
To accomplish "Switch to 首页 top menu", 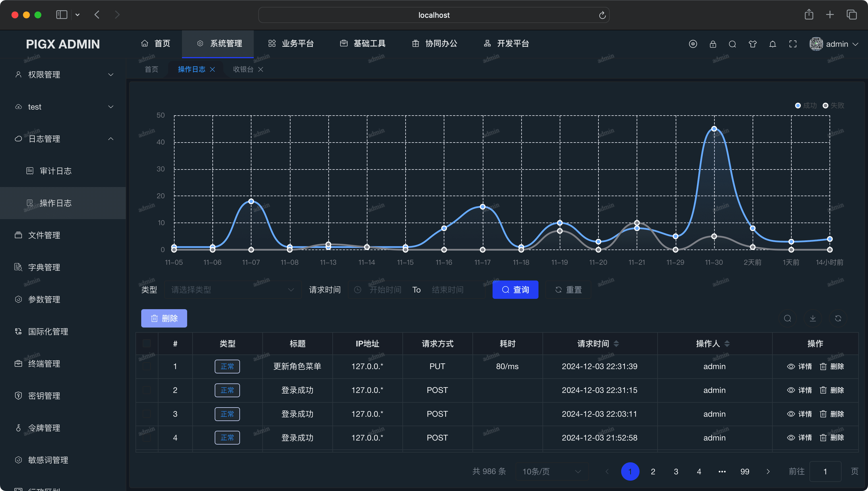I will pyautogui.click(x=155, y=44).
